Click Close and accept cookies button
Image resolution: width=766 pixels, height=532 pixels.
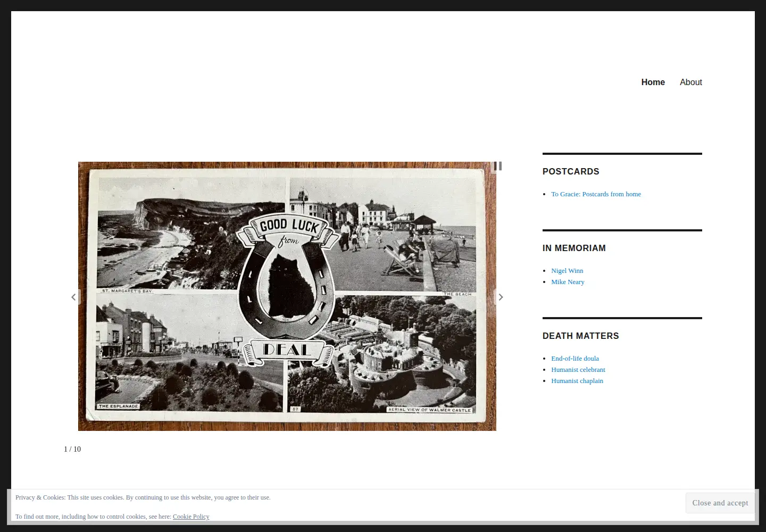click(720, 503)
